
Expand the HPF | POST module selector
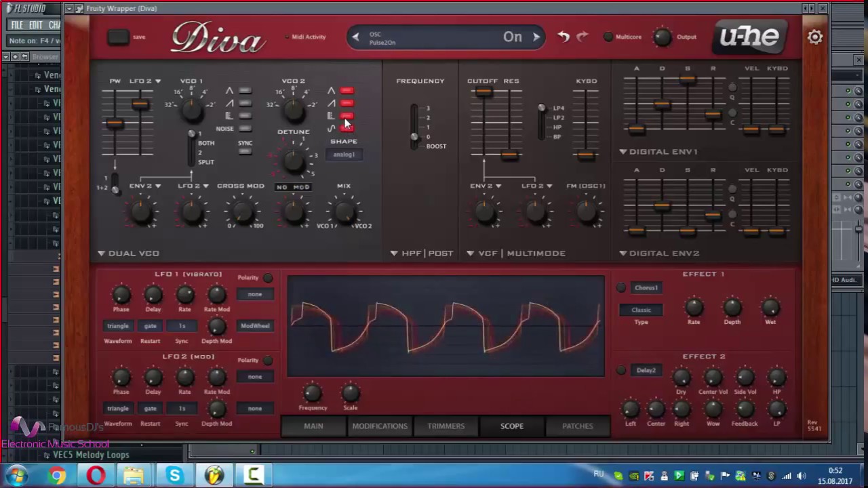pos(422,253)
